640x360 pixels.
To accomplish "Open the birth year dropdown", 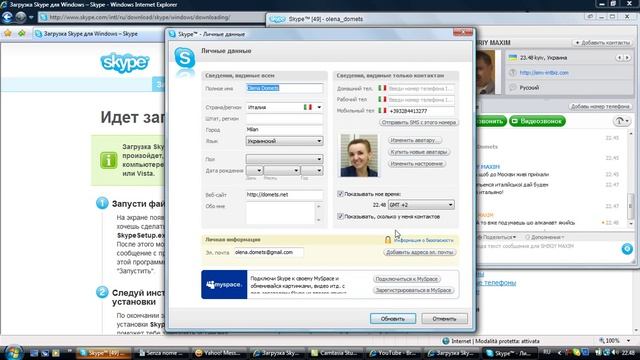I will [x=312, y=170].
